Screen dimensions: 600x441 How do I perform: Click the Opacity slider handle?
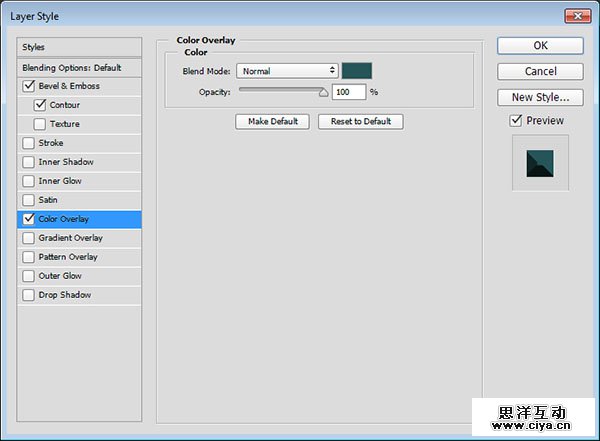point(323,92)
